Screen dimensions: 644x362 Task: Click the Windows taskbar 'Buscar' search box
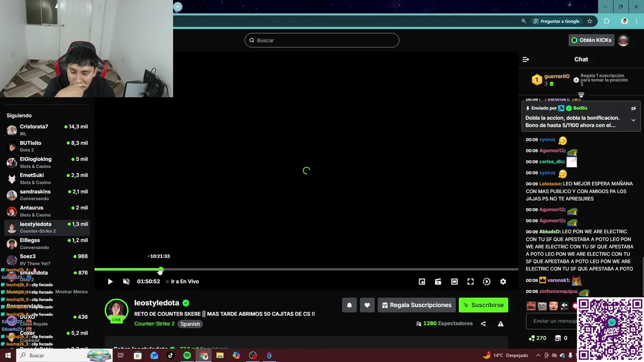[64, 355]
